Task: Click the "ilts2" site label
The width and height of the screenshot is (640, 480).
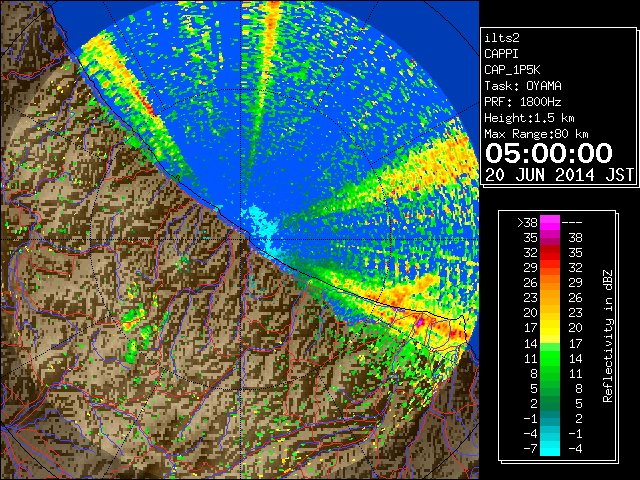Action: (502, 38)
